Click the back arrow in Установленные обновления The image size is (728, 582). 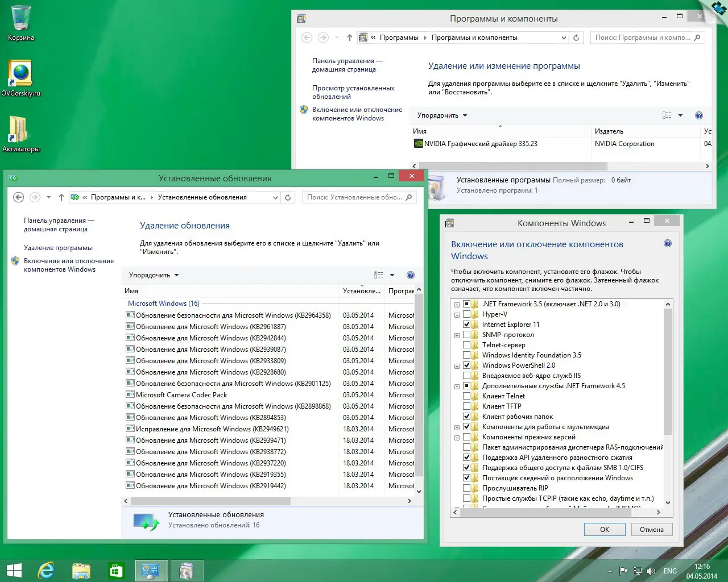[x=18, y=197]
